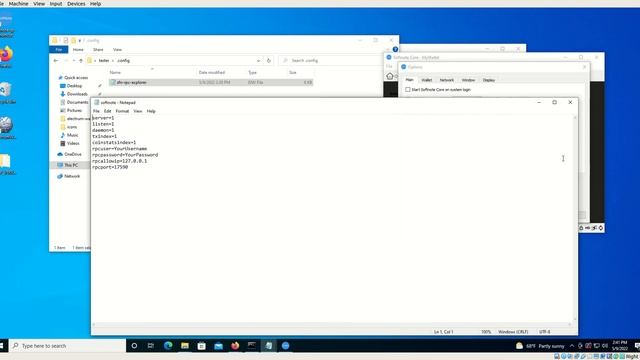Select the Network tab in Options dialog
This screenshot has width=640, height=360.
[447, 80]
